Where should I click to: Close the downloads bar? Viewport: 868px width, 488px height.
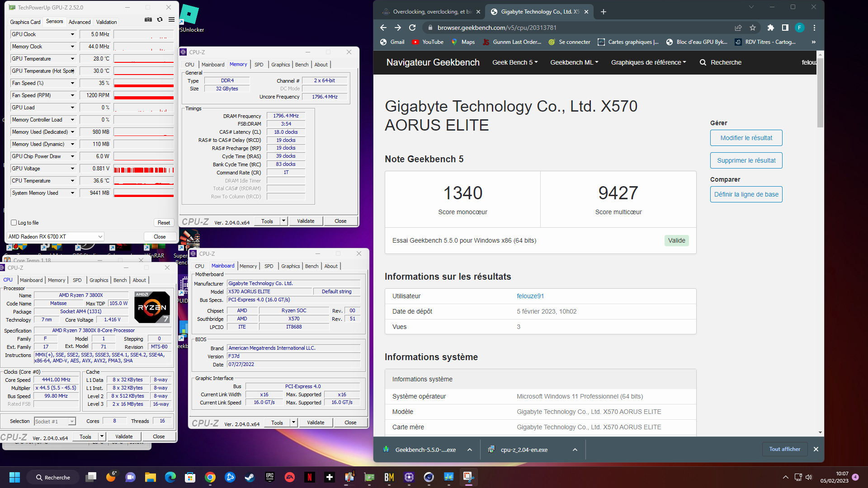(816, 449)
